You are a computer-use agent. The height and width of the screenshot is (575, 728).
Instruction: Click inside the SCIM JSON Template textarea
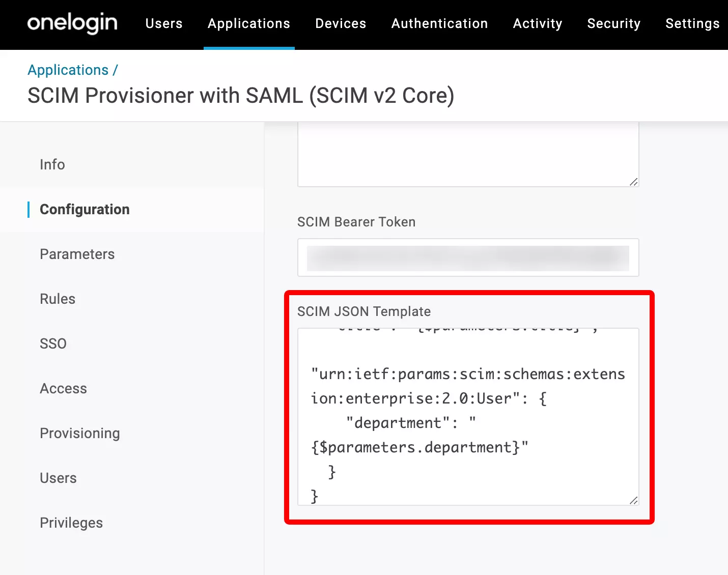468,416
